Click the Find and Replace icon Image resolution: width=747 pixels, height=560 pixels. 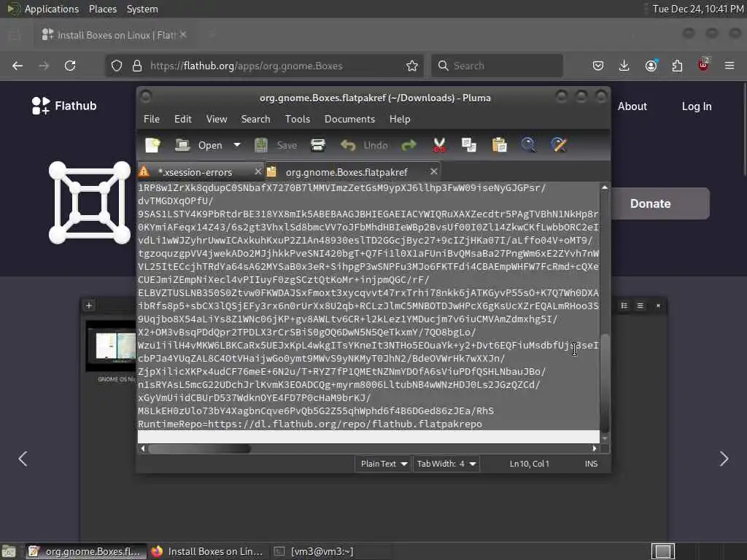pos(559,145)
